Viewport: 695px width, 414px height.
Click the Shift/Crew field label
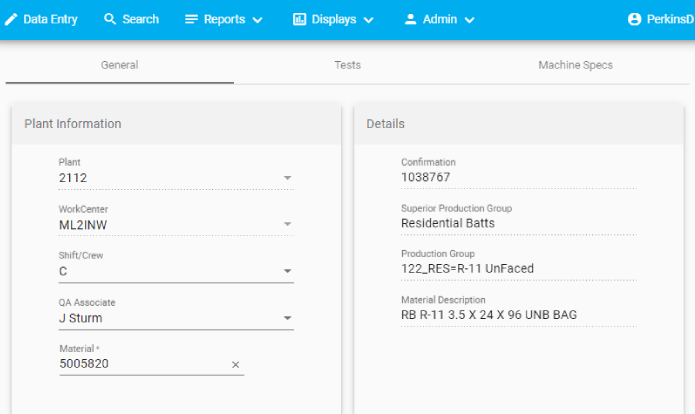(x=81, y=255)
